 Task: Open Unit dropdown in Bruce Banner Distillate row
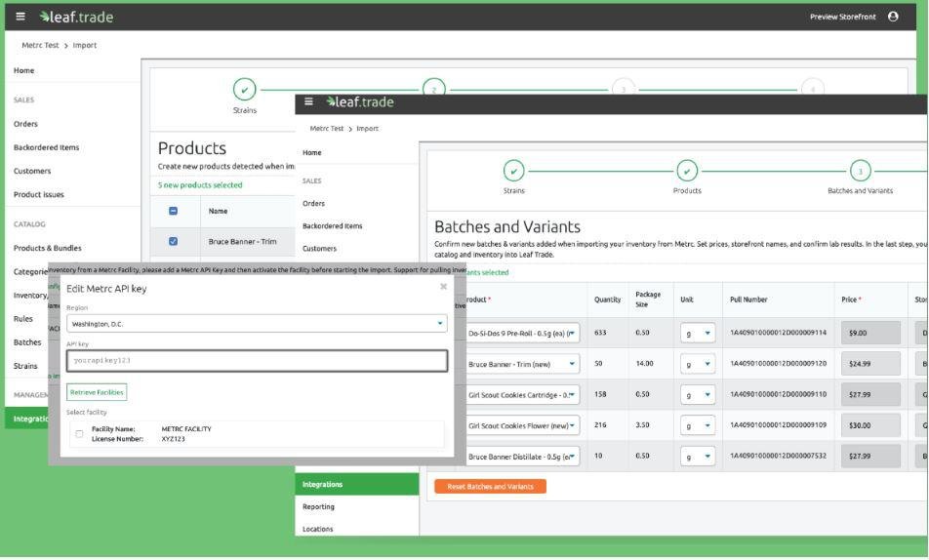click(698, 457)
